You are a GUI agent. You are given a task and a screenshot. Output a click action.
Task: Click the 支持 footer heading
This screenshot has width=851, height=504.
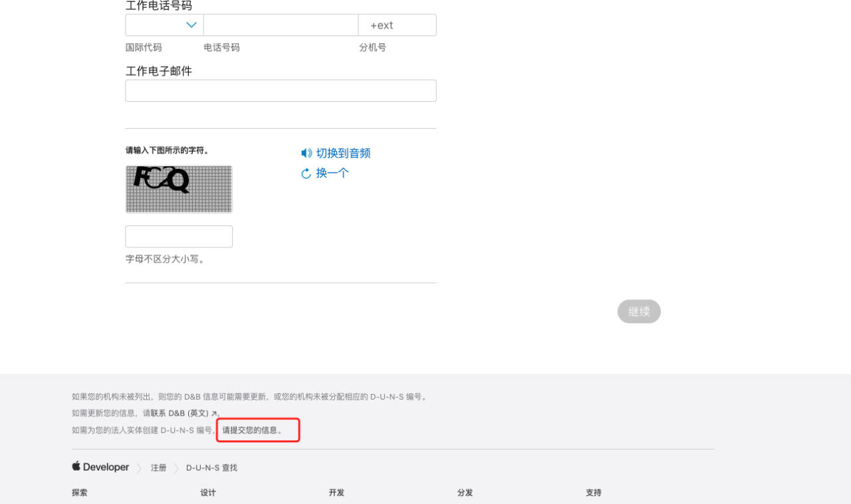coord(593,493)
